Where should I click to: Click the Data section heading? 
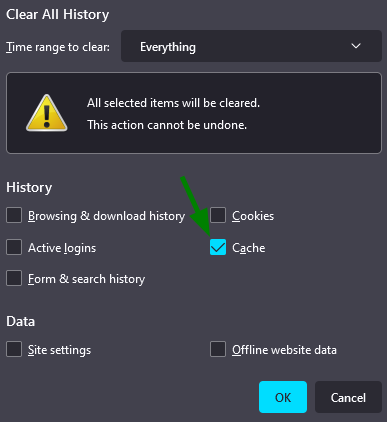pos(20,322)
